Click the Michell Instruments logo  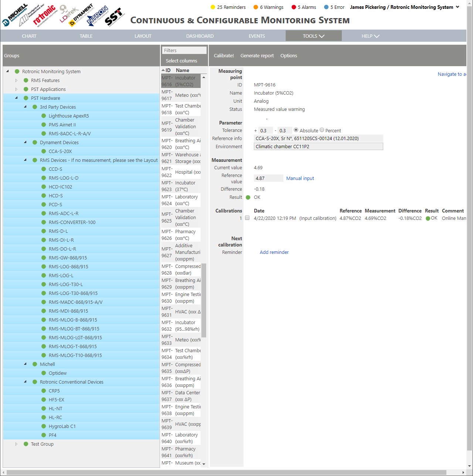click(x=15, y=16)
